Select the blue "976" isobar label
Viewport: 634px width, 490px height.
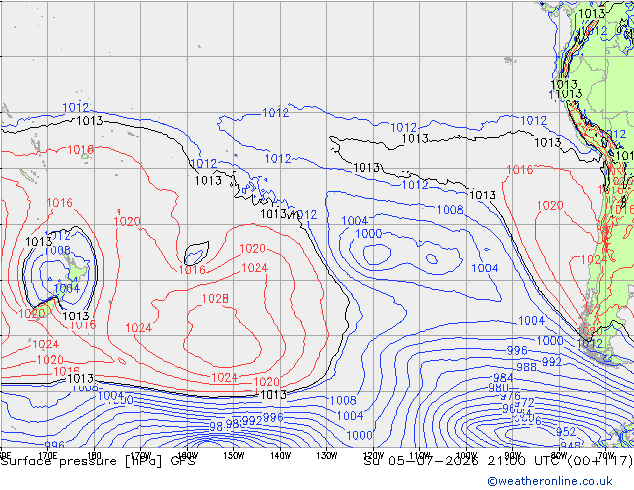(510, 396)
